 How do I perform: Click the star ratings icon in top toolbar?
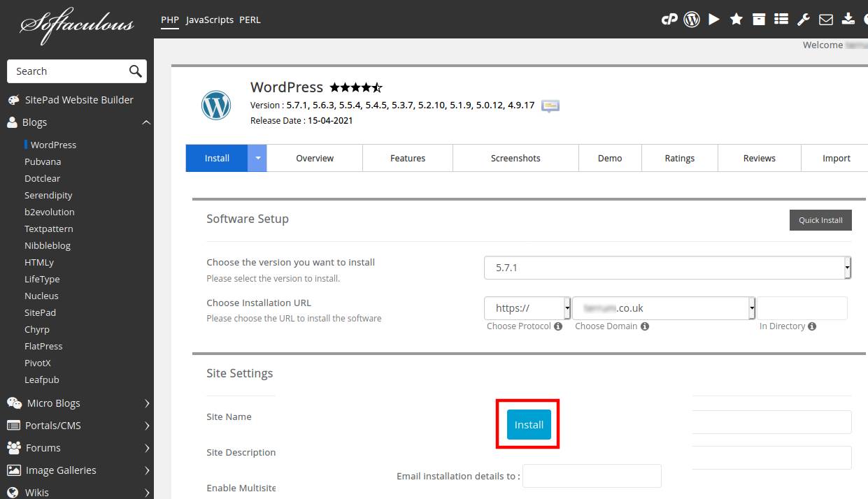737,20
